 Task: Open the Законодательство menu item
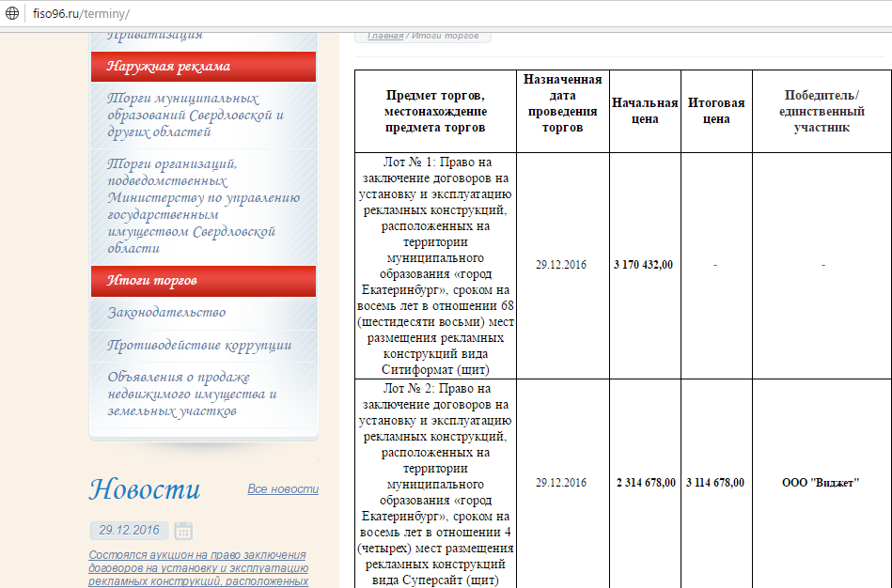[203, 312]
